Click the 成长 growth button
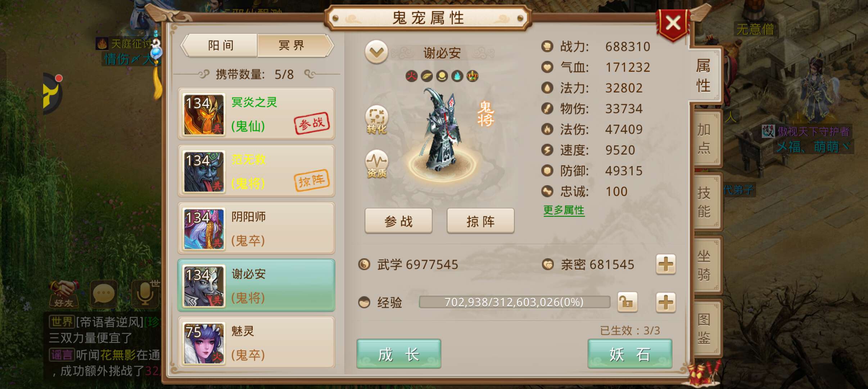Image resolution: width=868 pixels, height=389 pixels. point(399,354)
